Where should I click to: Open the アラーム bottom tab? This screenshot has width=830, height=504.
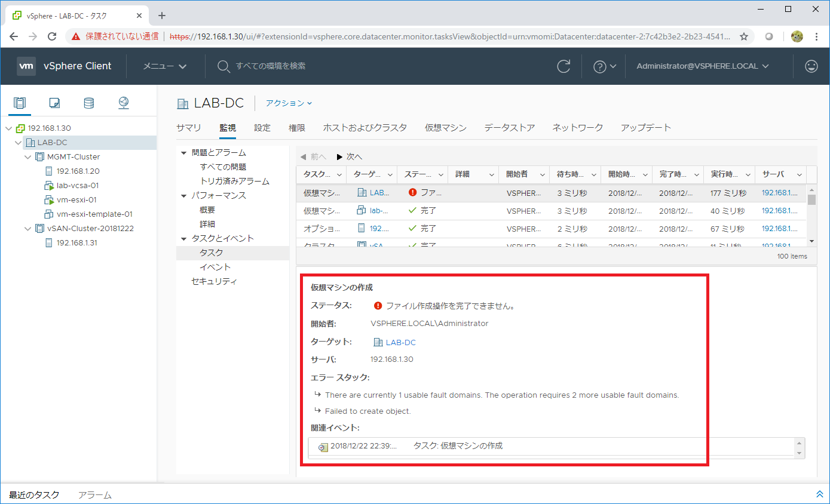click(x=95, y=495)
